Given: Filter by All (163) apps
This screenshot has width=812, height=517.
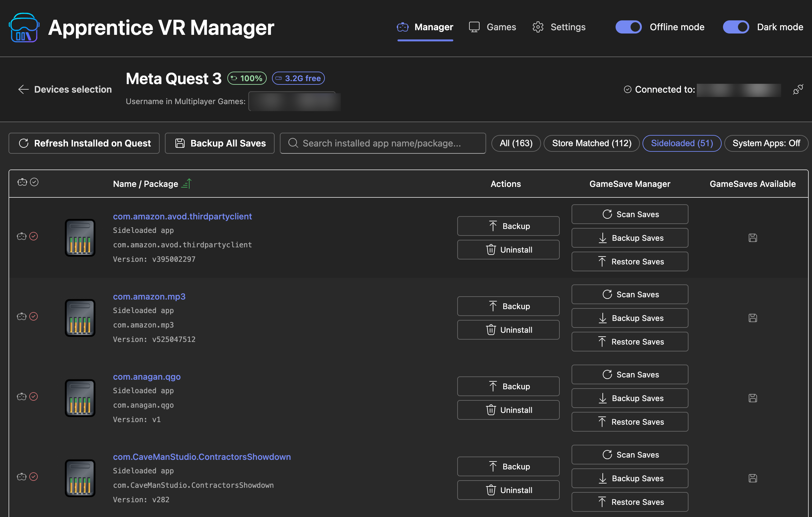Looking at the screenshot, I should pos(516,143).
